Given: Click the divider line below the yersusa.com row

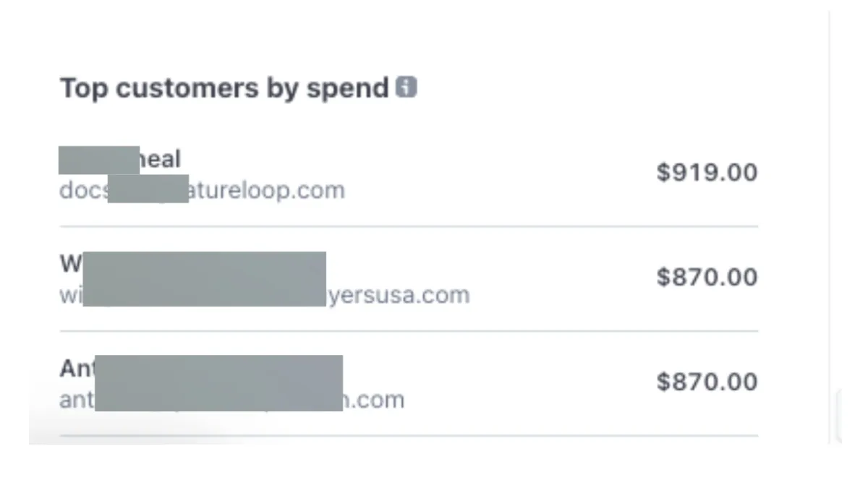Looking at the screenshot, I should (409, 331).
